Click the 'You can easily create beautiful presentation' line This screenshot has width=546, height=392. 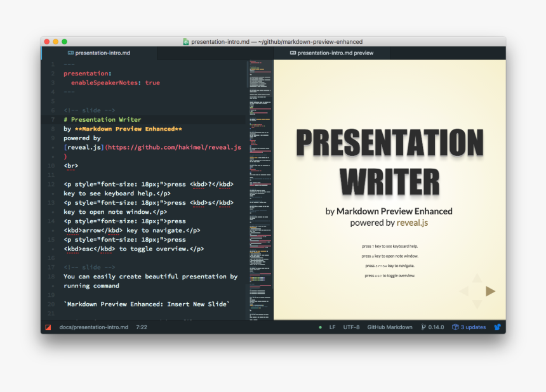(x=150, y=277)
